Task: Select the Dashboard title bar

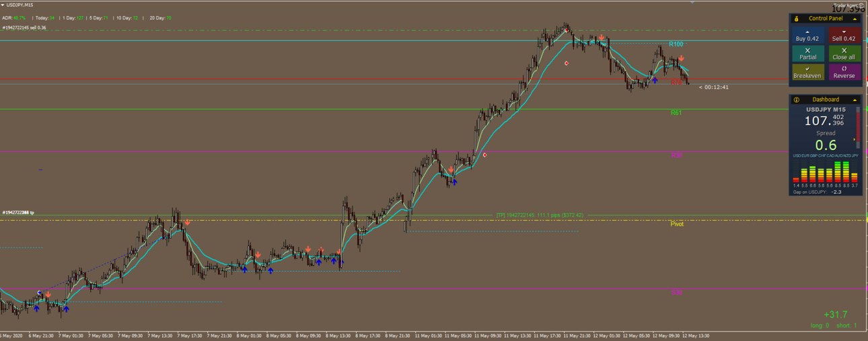Action: [x=826, y=100]
